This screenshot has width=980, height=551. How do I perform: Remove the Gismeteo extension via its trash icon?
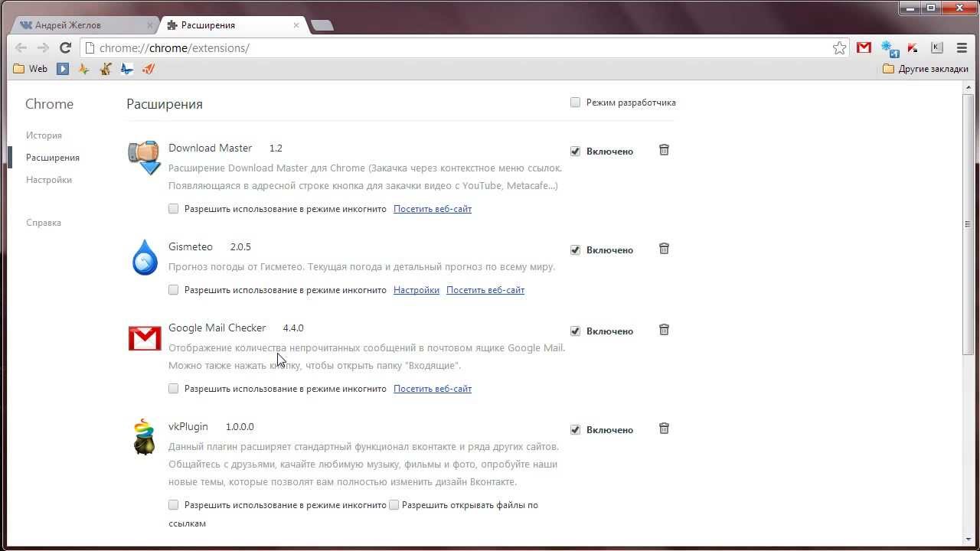pos(664,249)
